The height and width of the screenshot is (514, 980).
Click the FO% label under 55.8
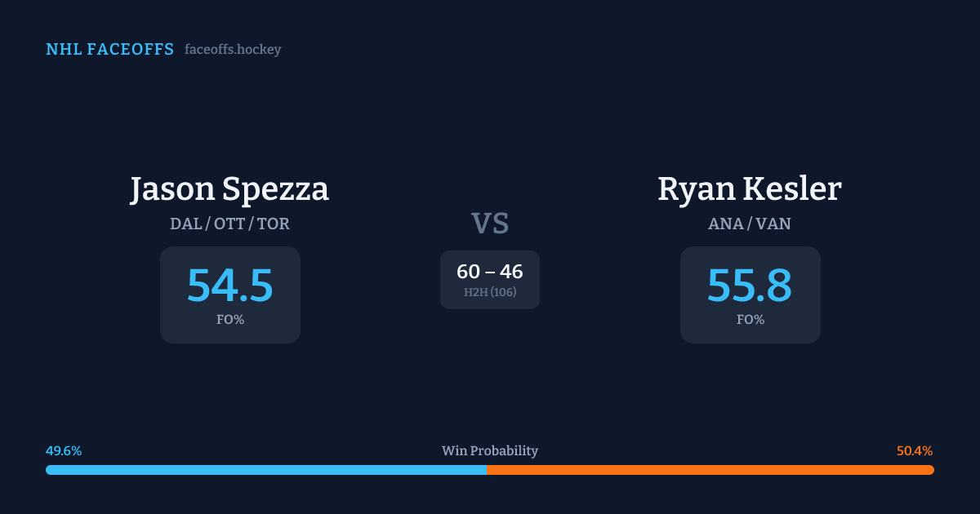pyautogui.click(x=750, y=320)
